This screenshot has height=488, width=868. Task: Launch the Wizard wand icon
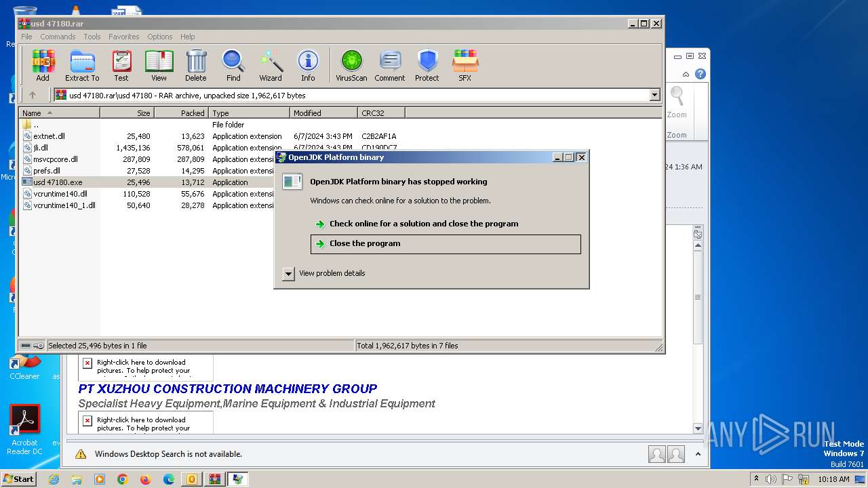click(x=271, y=66)
